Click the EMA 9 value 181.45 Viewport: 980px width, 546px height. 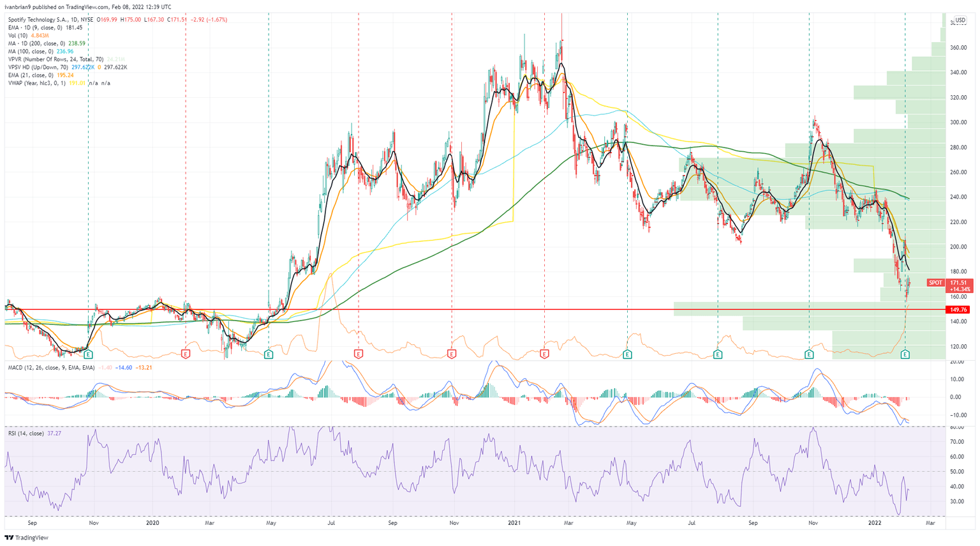coord(74,27)
